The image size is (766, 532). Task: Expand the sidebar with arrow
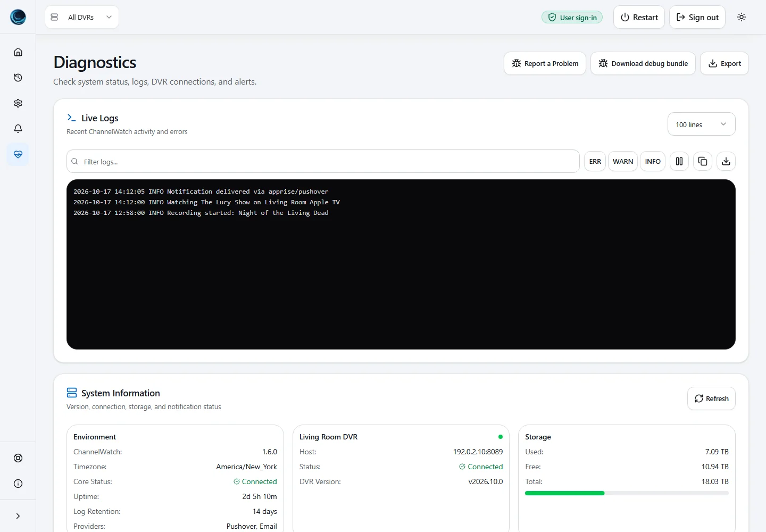coord(18,516)
